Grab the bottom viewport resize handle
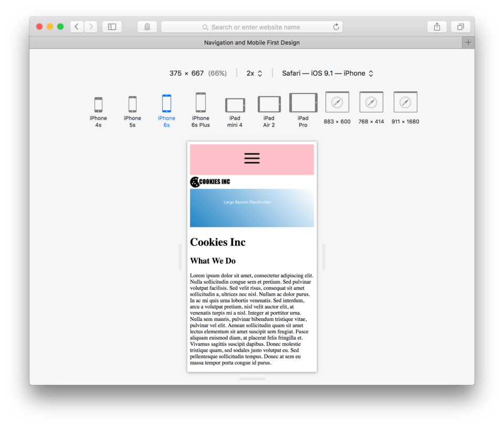The image size is (504, 427). pyautogui.click(x=252, y=379)
